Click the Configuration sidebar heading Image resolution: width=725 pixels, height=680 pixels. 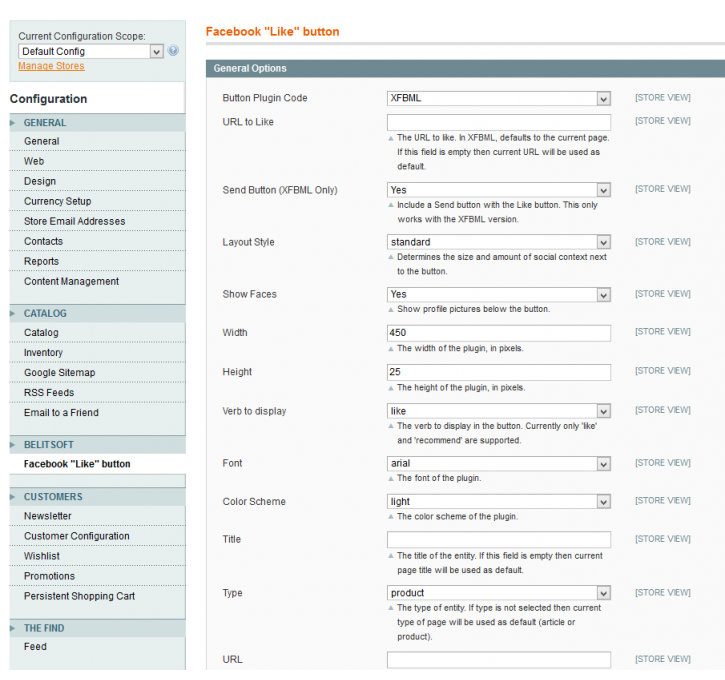pyautogui.click(x=49, y=99)
